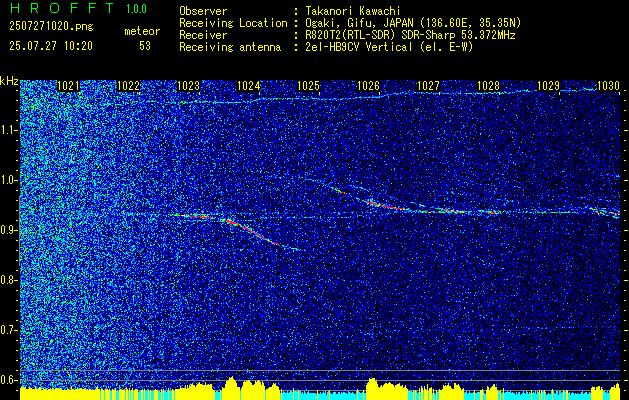Click the word meteor above the count

(142, 31)
